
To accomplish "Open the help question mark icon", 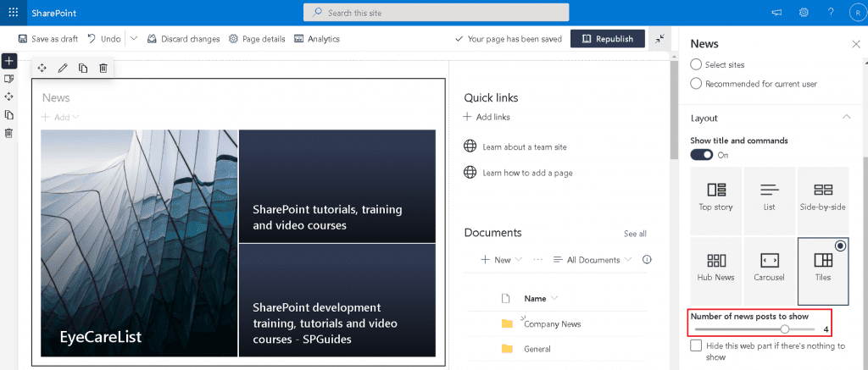I will click(831, 13).
